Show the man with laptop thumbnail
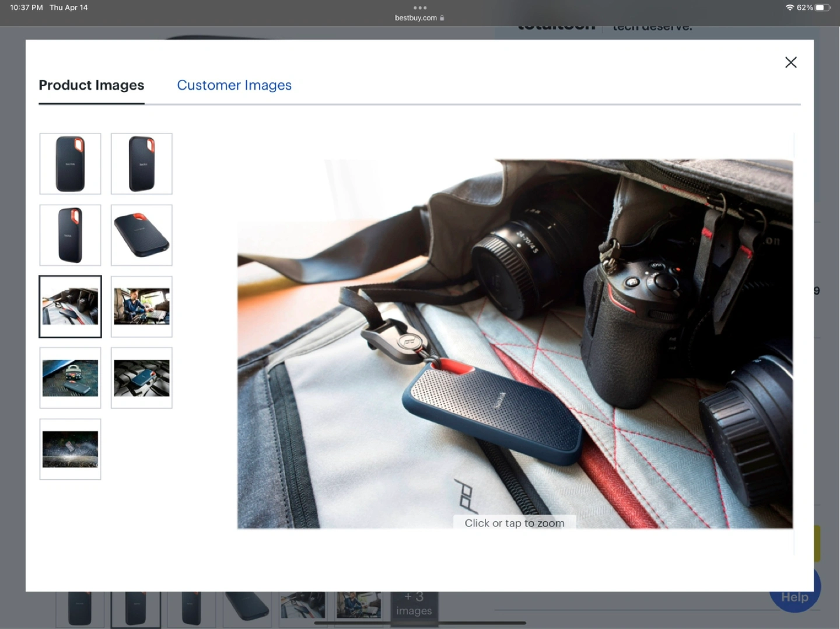This screenshot has width=840, height=629. 142,307
